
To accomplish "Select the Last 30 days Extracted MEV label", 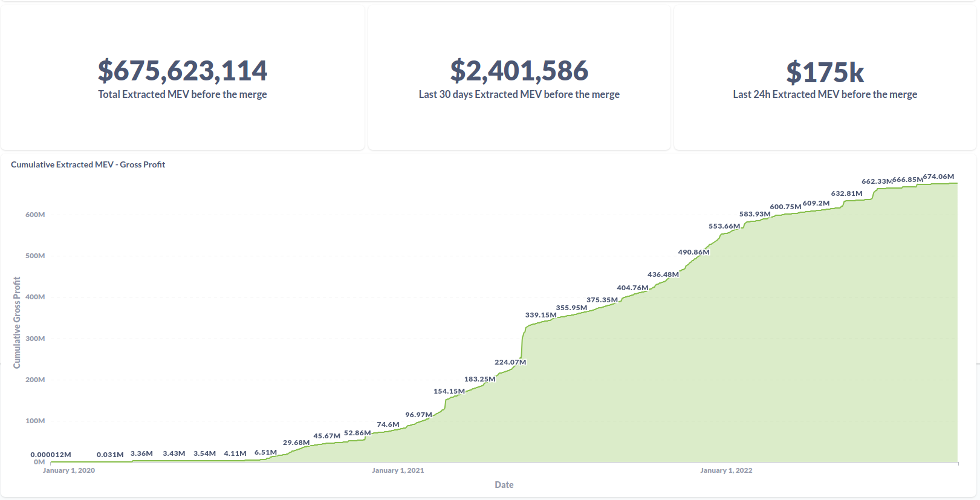I will tap(519, 94).
